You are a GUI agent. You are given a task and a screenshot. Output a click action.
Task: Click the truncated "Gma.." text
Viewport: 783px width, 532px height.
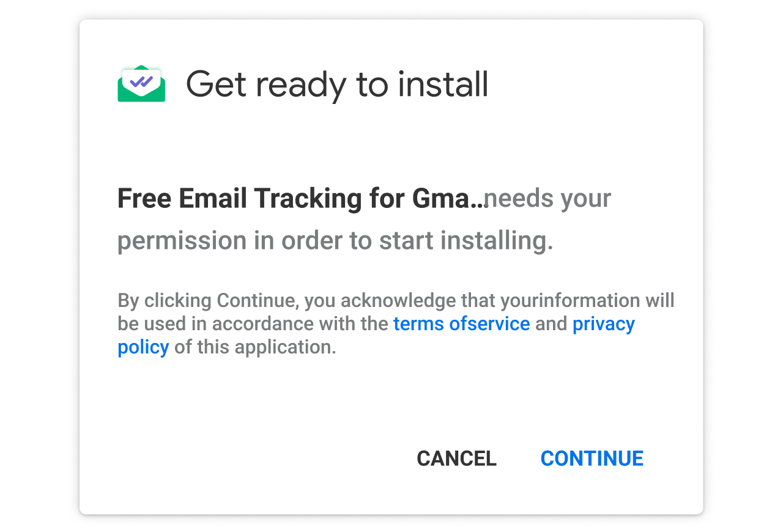tap(448, 199)
